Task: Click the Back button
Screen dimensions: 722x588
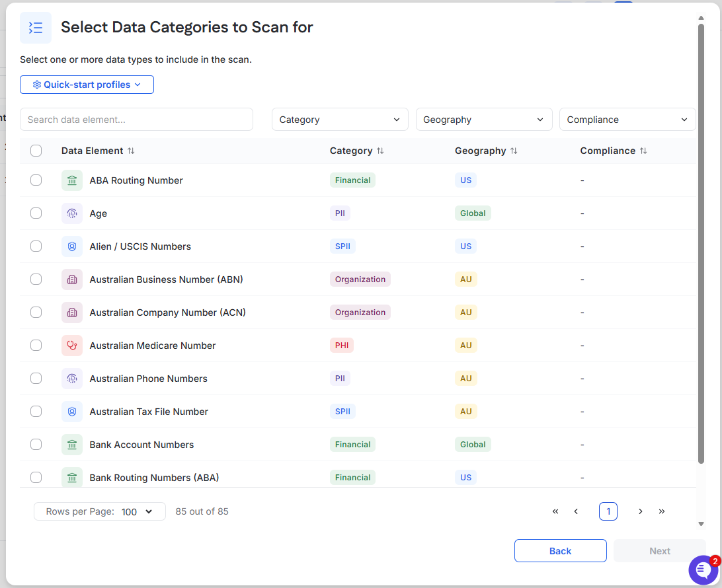Action: click(x=561, y=551)
